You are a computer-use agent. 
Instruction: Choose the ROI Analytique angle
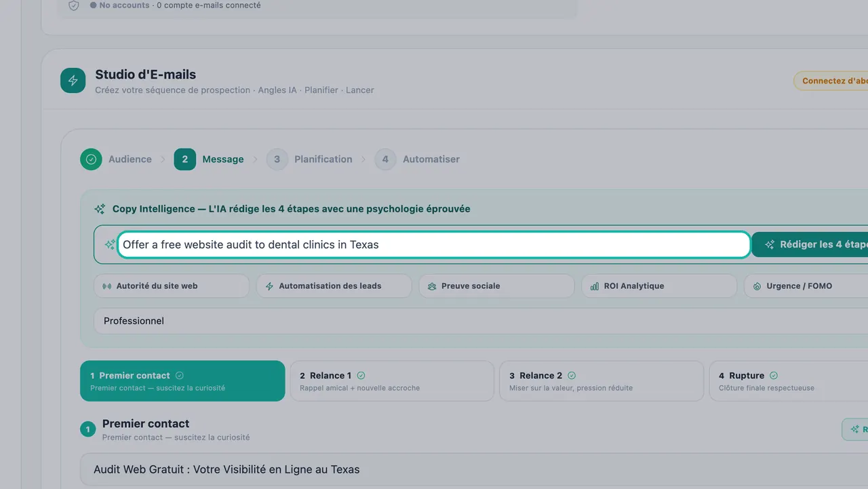(659, 286)
